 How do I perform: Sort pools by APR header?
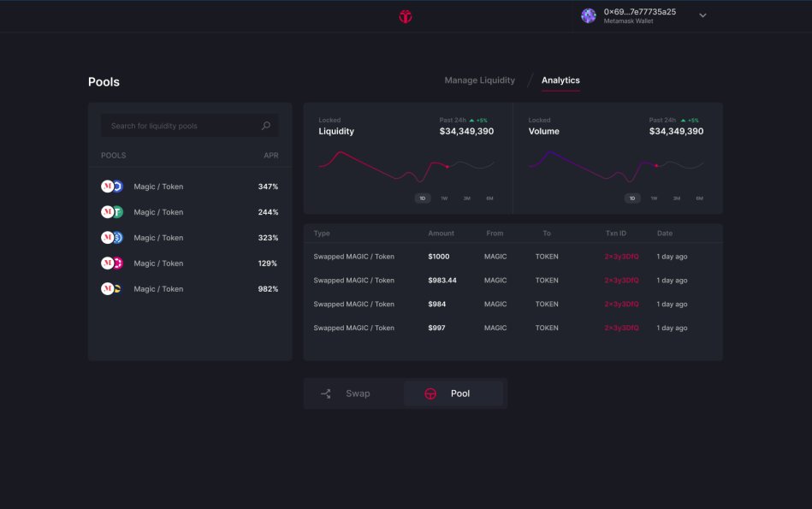pyautogui.click(x=271, y=156)
